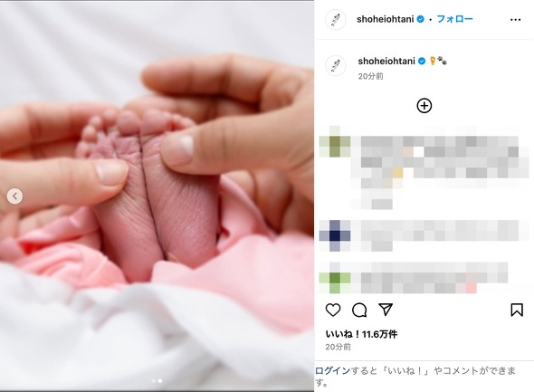Save post using the bookmark icon
This screenshot has height=392, width=534.
click(x=517, y=310)
